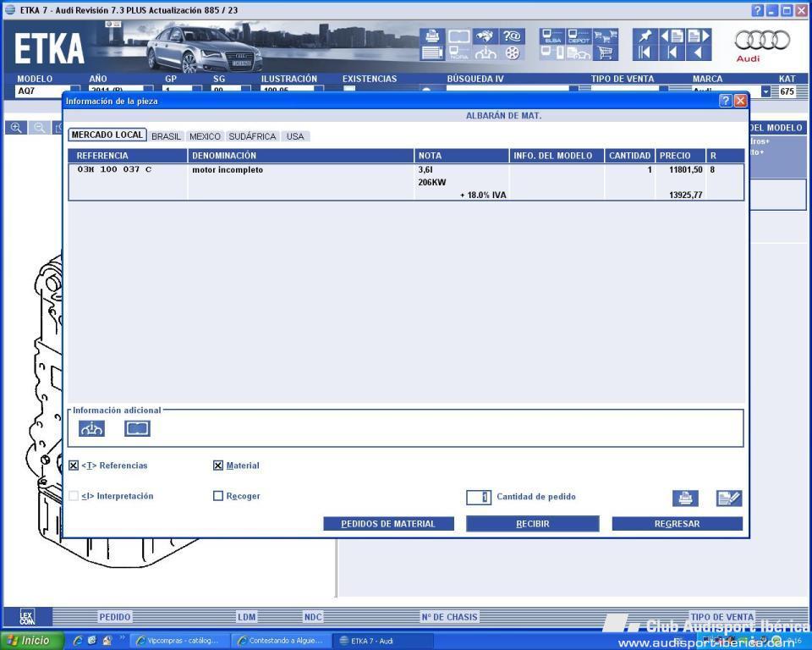
Task: Open the MEXICO market tab
Action: pyautogui.click(x=205, y=136)
